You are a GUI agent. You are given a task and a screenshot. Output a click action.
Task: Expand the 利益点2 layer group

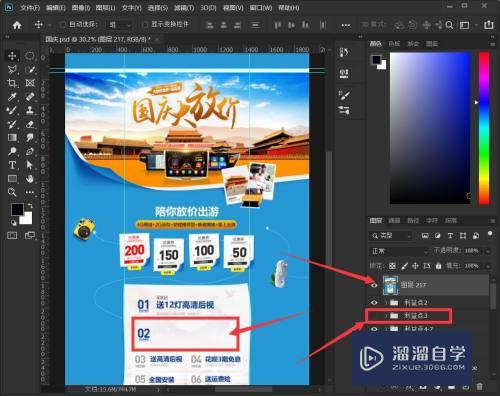(x=386, y=303)
